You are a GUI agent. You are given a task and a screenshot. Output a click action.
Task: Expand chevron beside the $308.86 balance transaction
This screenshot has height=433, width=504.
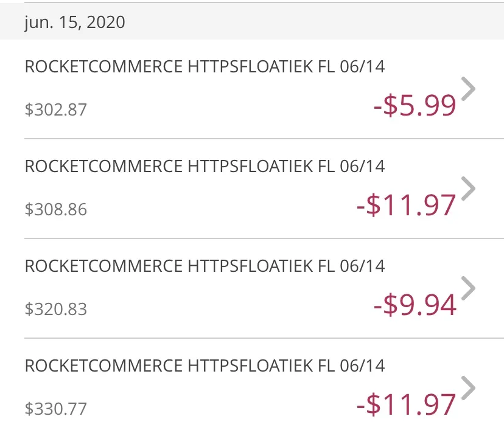pos(468,189)
